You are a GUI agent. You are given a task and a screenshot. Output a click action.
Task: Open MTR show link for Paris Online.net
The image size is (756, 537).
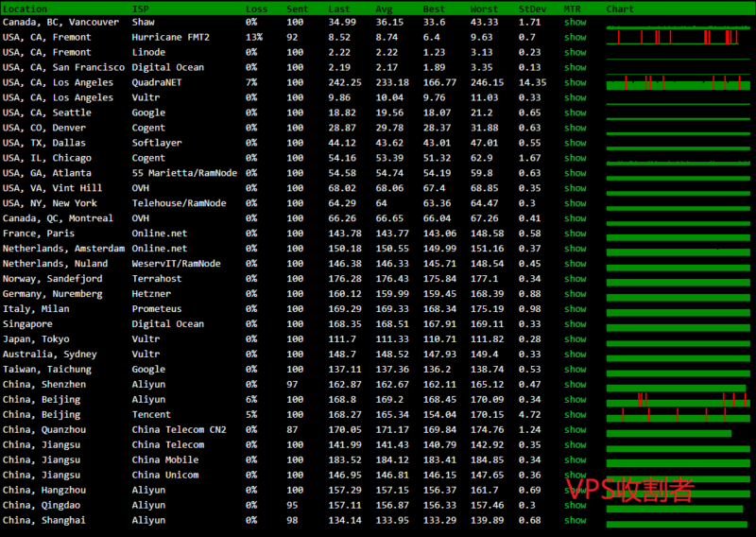(575, 234)
